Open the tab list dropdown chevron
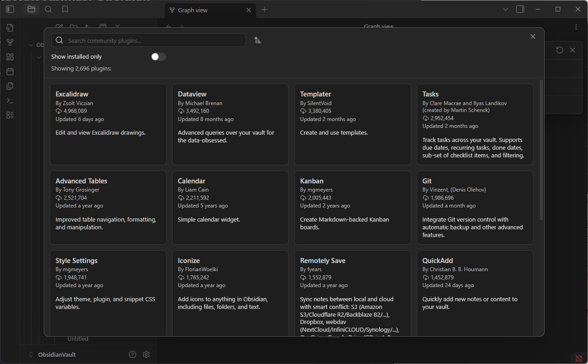Screen dimensions: 588x364 point(505,10)
